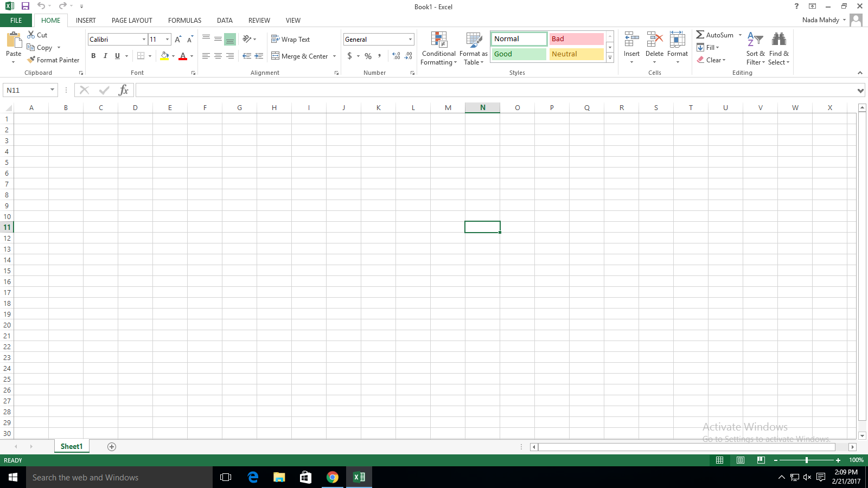
Task: Open the FILE tab
Action: click(16, 21)
